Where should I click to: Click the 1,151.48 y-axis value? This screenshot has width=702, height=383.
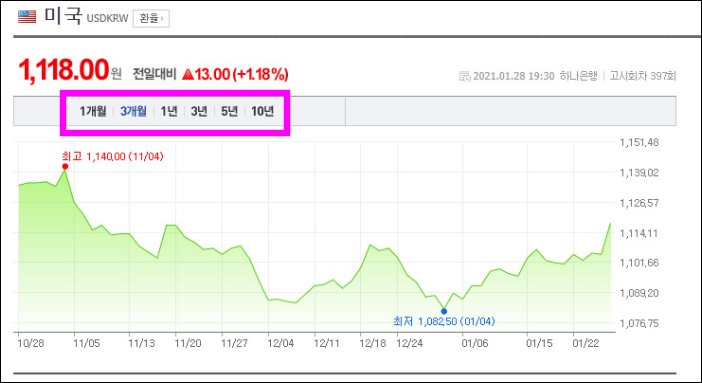point(639,142)
